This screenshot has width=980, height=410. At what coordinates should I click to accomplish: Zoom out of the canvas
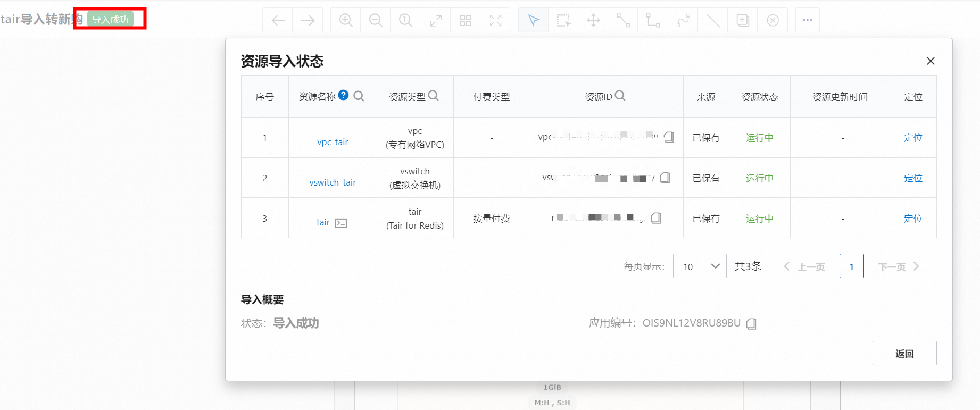pos(376,20)
